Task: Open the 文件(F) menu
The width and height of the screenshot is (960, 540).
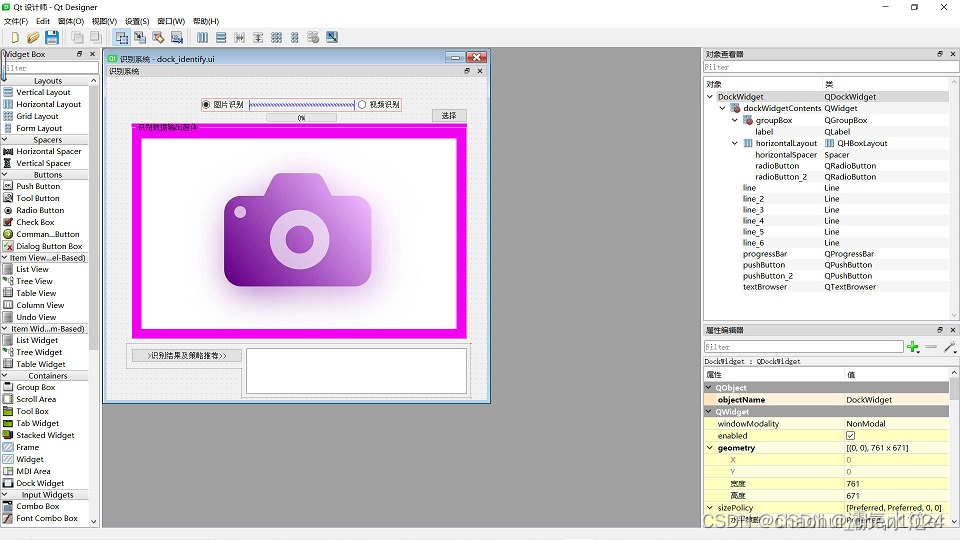Action: pyautogui.click(x=16, y=21)
